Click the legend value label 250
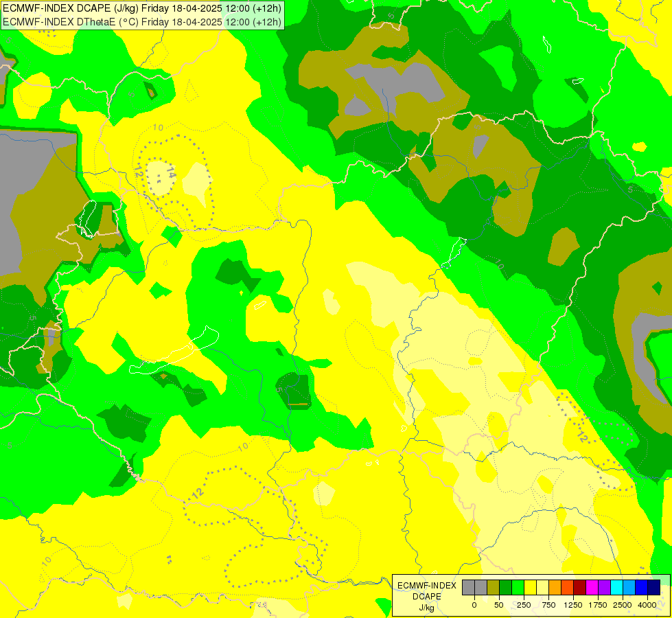Image resolution: width=672 pixels, height=618 pixels. tap(524, 605)
